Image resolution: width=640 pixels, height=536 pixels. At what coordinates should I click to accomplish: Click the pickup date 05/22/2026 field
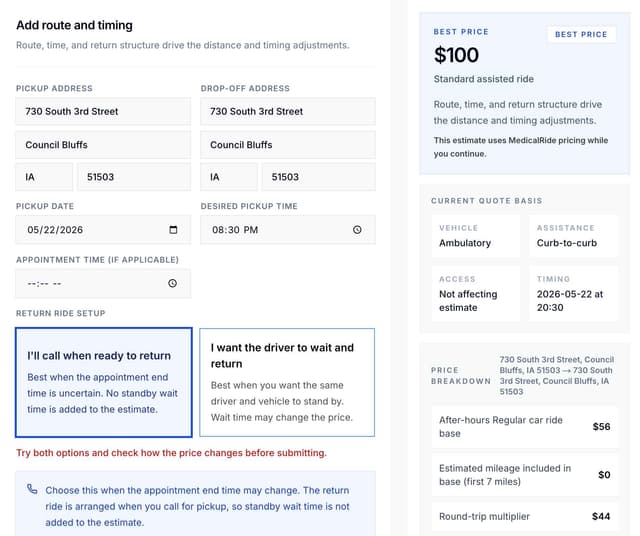coord(103,230)
